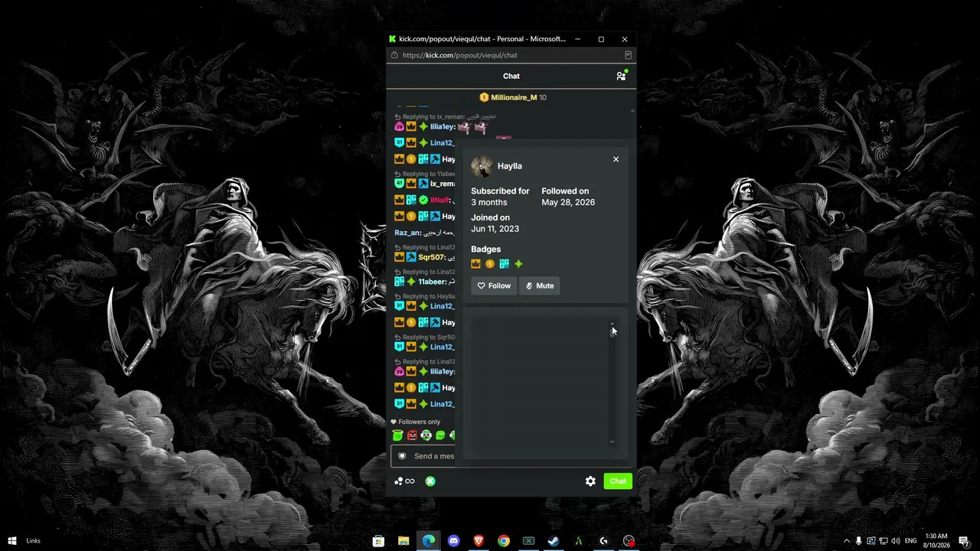
Task: Open the volume control in system tray
Action: pos(896,541)
